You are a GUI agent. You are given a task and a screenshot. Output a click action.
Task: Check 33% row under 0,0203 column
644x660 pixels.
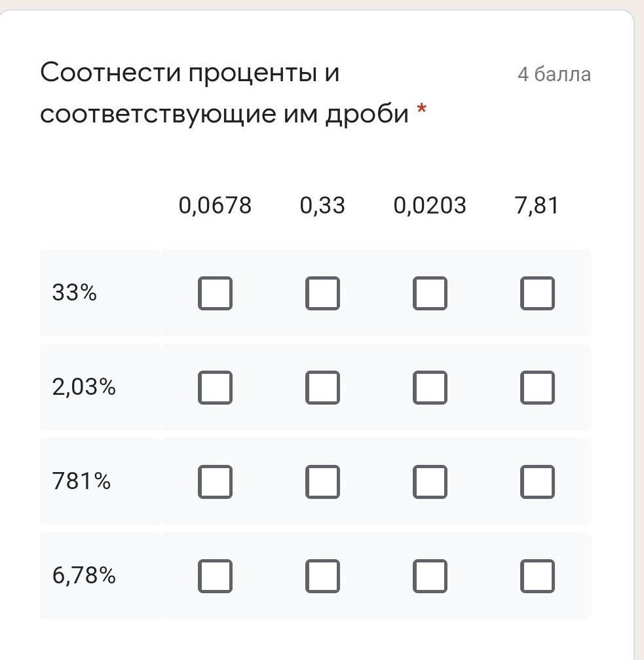click(430, 293)
